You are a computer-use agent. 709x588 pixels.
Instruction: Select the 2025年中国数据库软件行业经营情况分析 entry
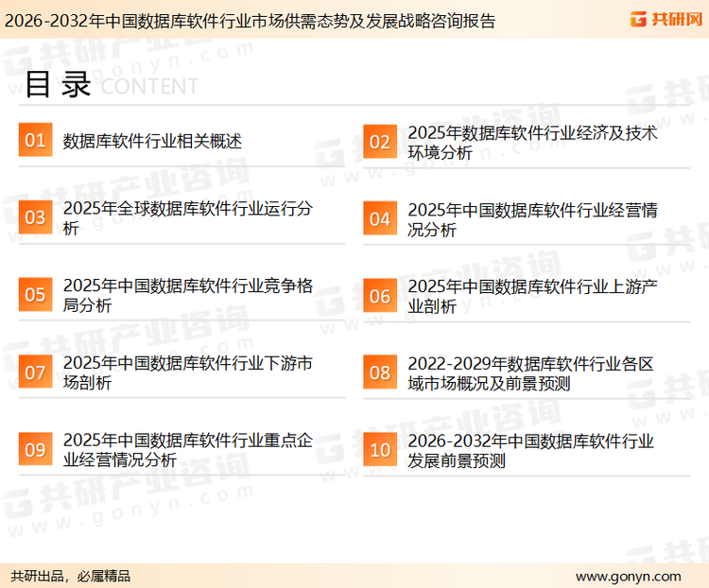click(532, 219)
